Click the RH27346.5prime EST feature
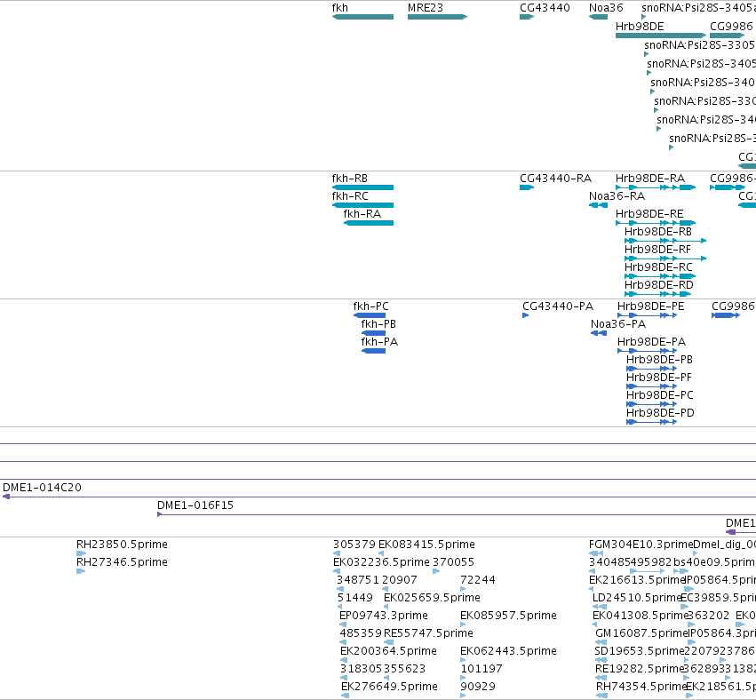 pos(81,571)
